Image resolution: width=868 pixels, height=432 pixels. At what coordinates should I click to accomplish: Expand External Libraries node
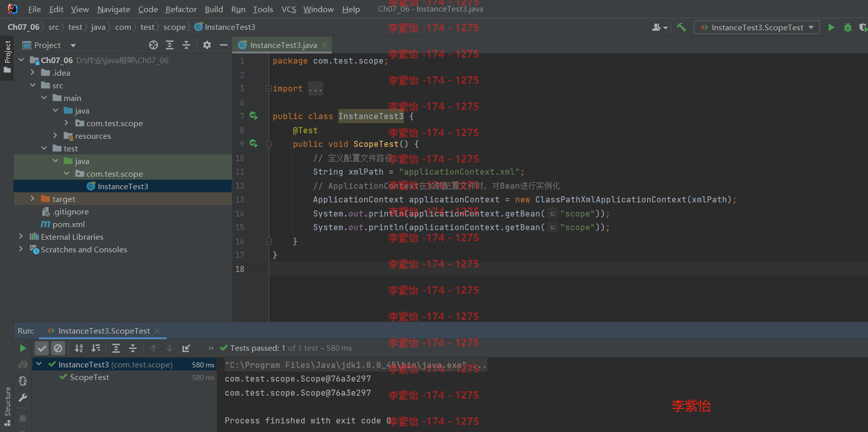(x=21, y=237)
